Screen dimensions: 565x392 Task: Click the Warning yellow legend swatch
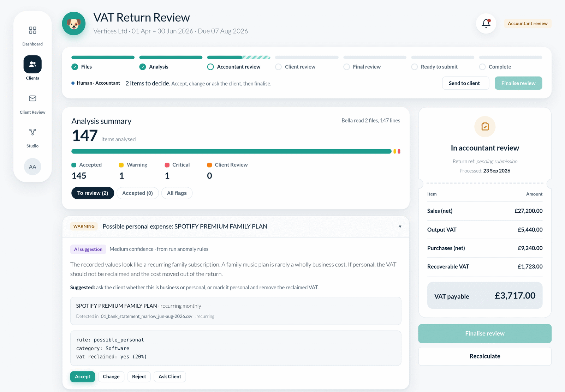[121, 165]
